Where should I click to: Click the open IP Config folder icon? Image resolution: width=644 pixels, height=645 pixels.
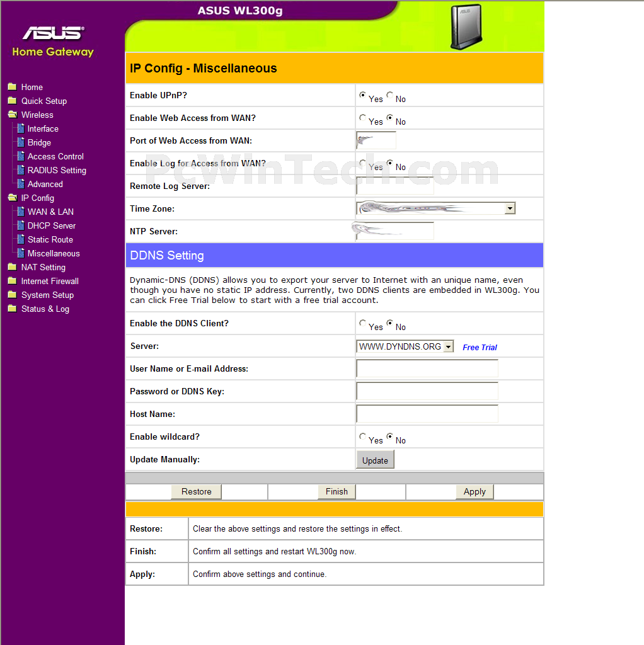click(13, 198)
